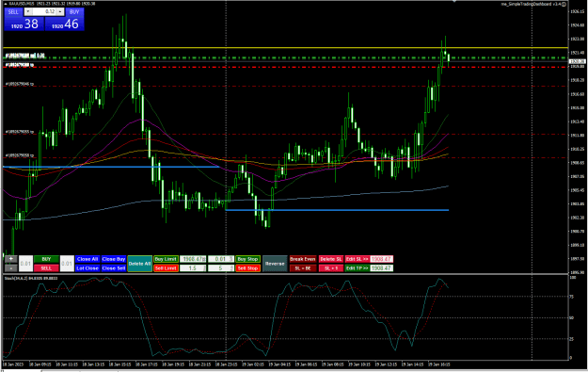The width and height of the screenshot is (588, 372).
Task: Click the blue SELL button in one-click panel
Action: pos(13,12)
